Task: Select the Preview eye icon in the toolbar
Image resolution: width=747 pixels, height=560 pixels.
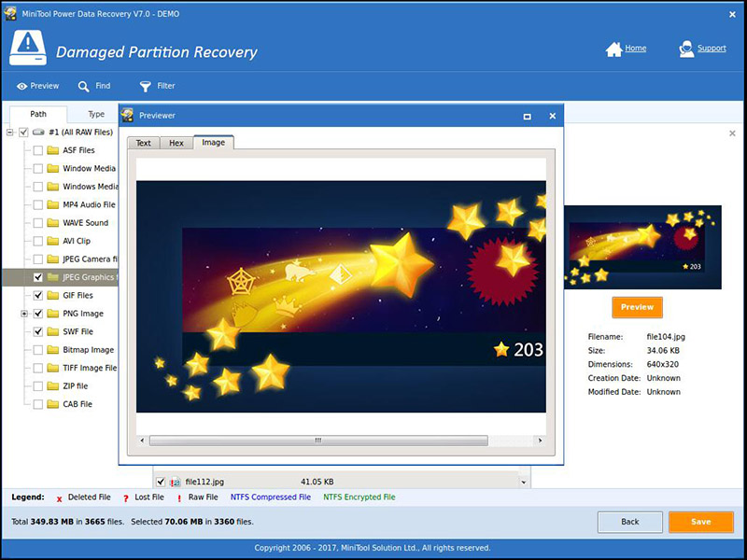Action: coord(21,85)
